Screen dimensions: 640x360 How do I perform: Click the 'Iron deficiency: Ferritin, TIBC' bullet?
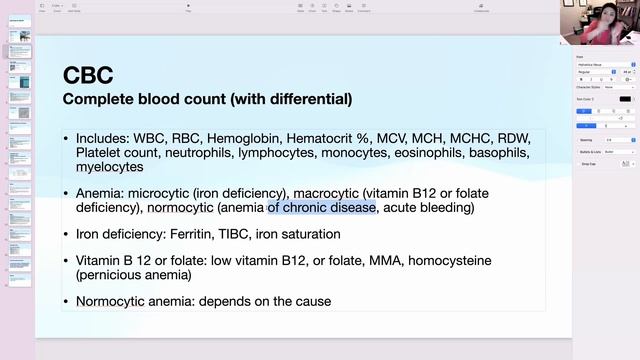[208, 234]
